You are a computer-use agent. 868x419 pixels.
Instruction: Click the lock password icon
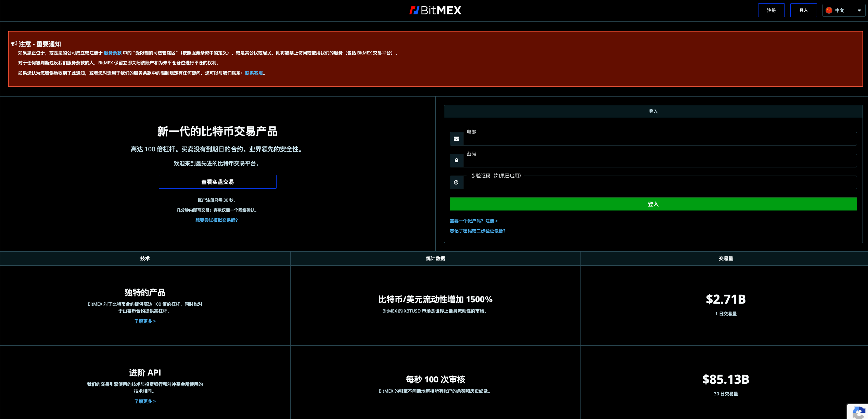click(x=456, y=161)
